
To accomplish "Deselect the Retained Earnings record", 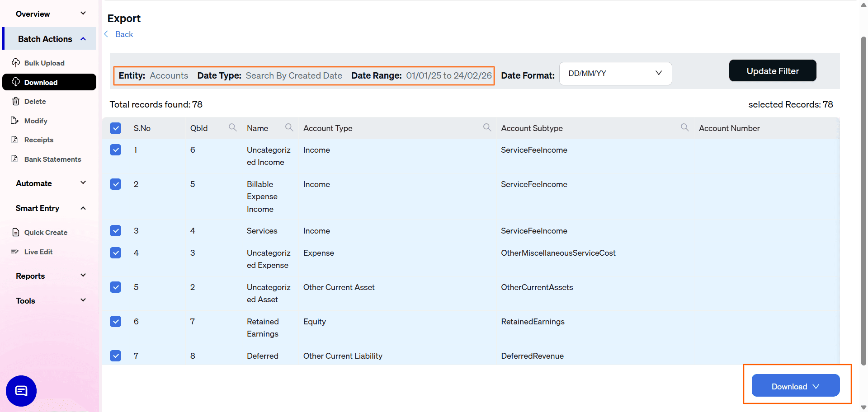I will [116, 321].
